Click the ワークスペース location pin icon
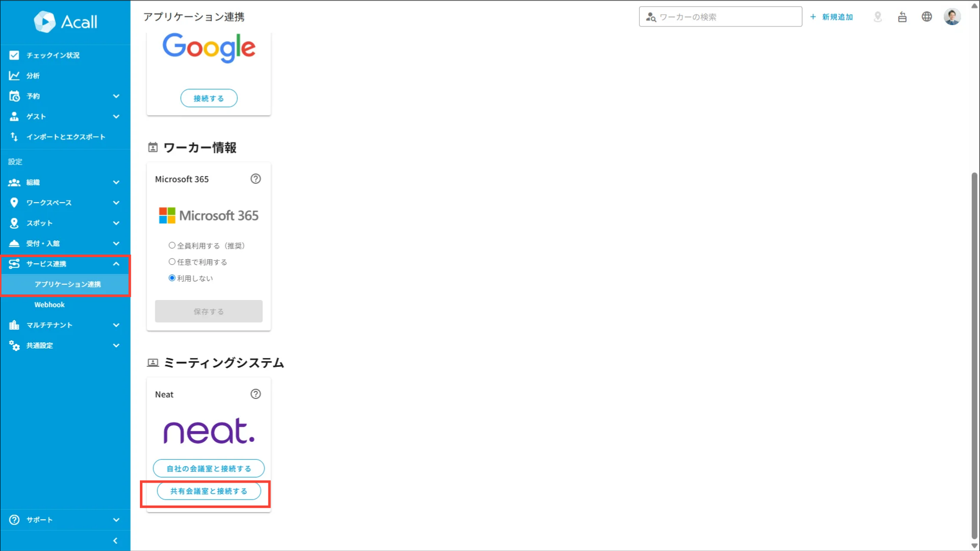Screen dimensions: 980x551 (14, 203)
